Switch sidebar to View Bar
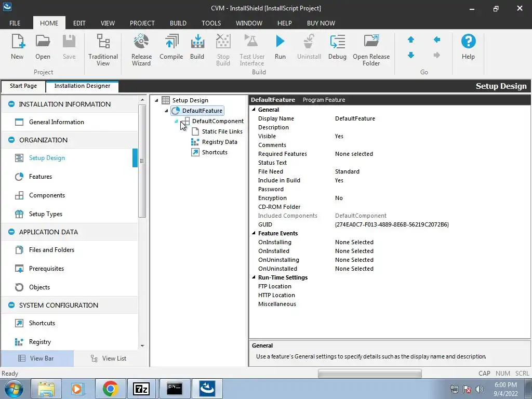The image size is (532, 399). 37,358
